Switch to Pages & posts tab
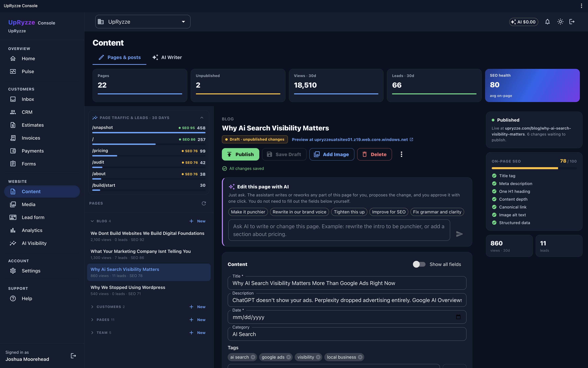This screenshot has height=368, width=588. click(120, 57)
